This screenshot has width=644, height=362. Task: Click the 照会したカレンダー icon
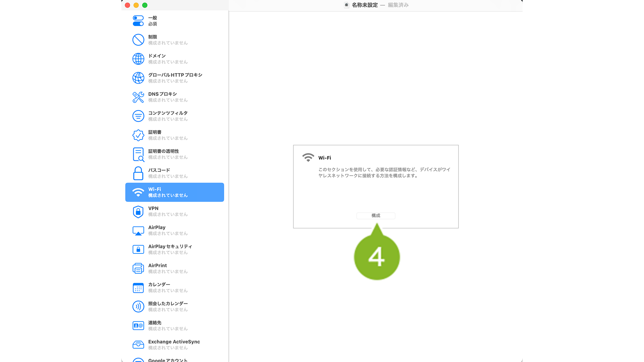138,307
